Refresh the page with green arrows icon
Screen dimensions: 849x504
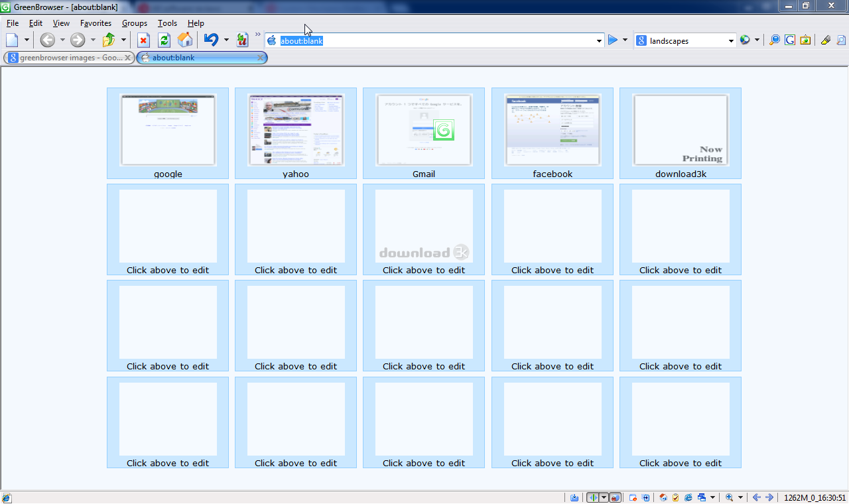click(x=164, y=40)
